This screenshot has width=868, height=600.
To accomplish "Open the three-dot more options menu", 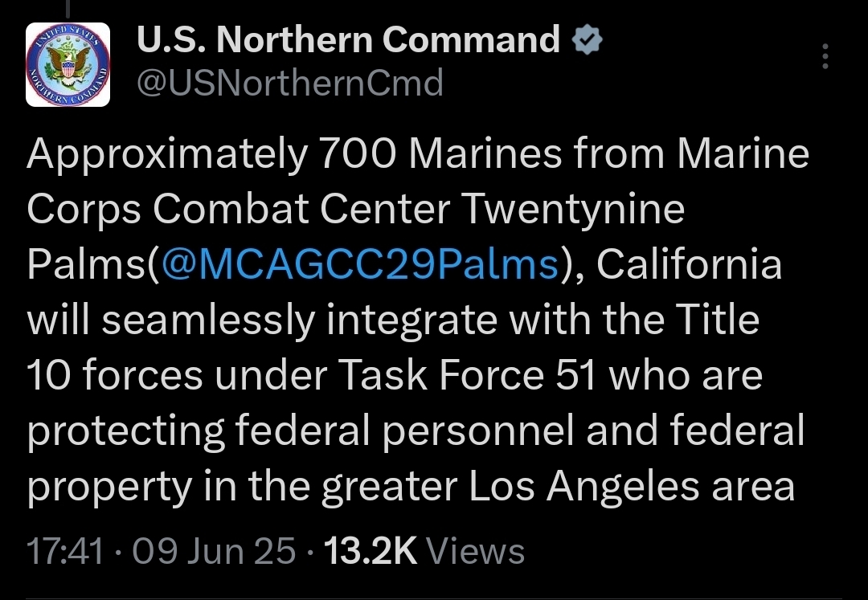I will [x=825, y=57].
